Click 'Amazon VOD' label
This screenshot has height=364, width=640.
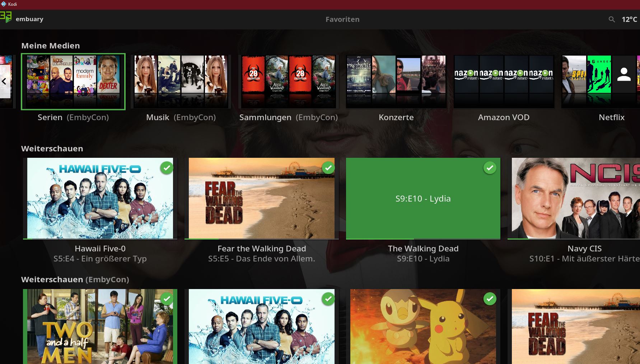(x=504, y=117)
